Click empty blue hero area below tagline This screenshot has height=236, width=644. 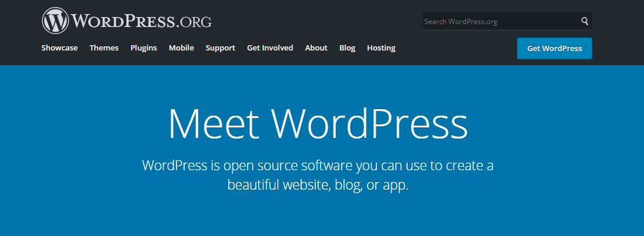(x=318, y=217)
